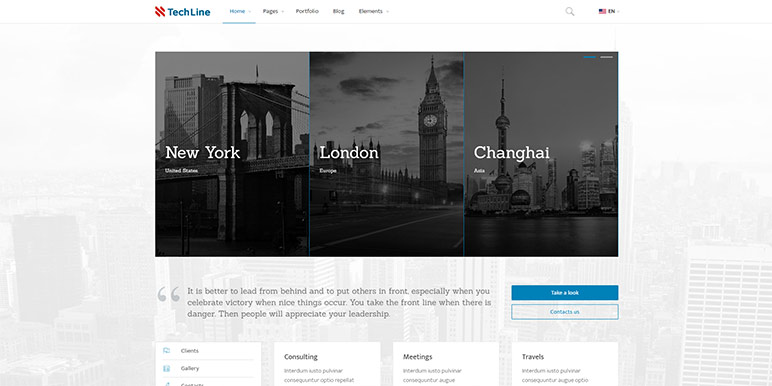Open the search magnifier icon
Screen dimensions: 772x386
coord(570,11)
